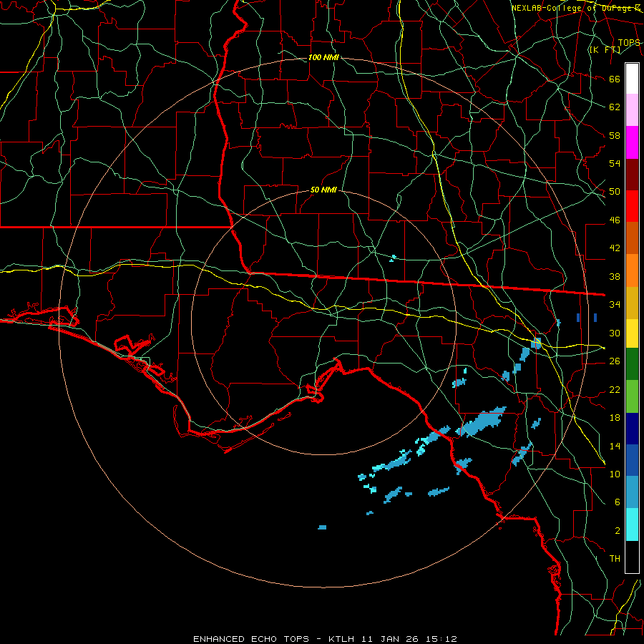Click the white color block on the tops scale

[632, 79]
